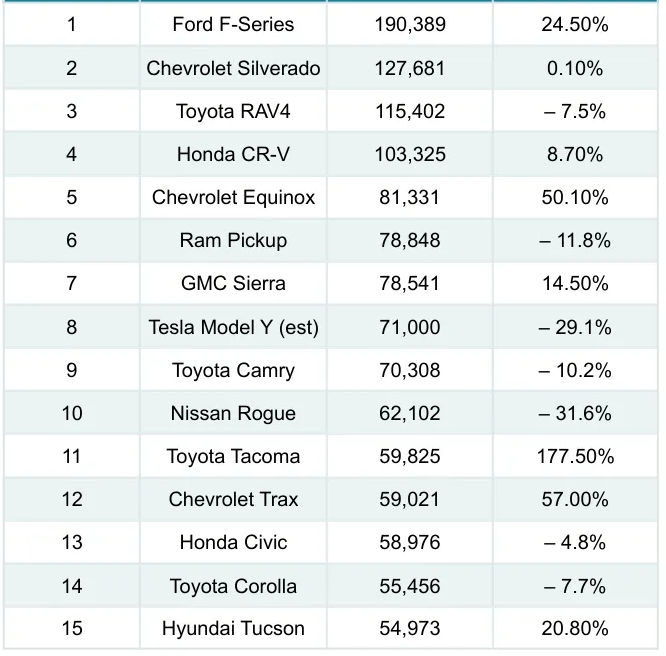Click the Toyota RAV4 sales figure 115,402
Viewport: 666px width, 656px height.
[409, 111]
